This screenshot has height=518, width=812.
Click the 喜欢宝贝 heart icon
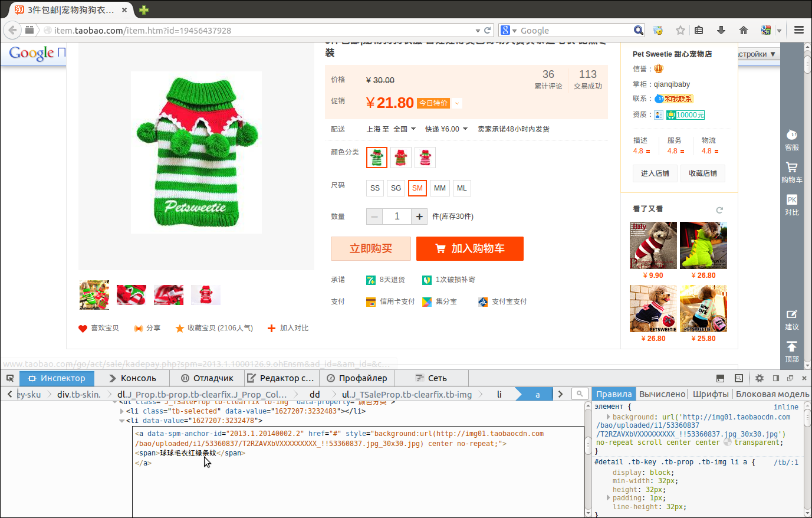[x=83, y=328]
